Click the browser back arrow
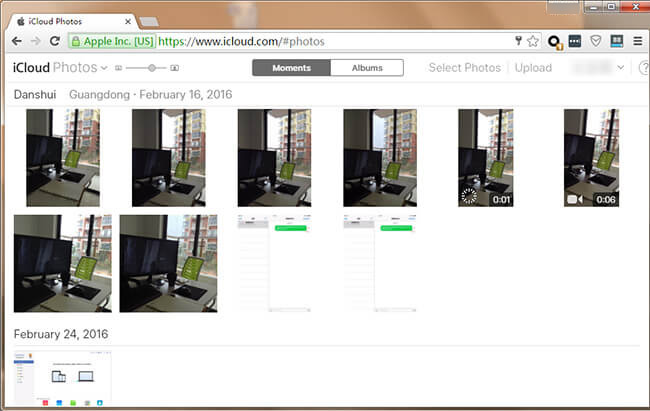The width and height of the screenshot is (650, 411). tap(16, 42)
